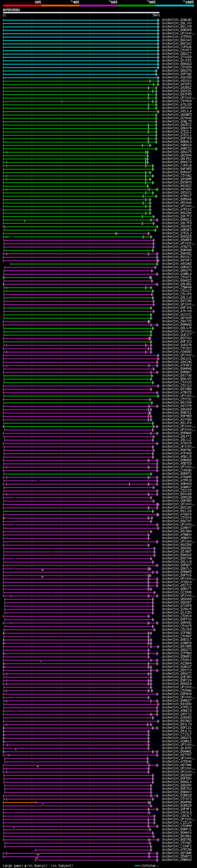This screenshot has width=197, height=868.
Task: Select hit label UniRef100_A9RUE3
Action: [177, 230]
